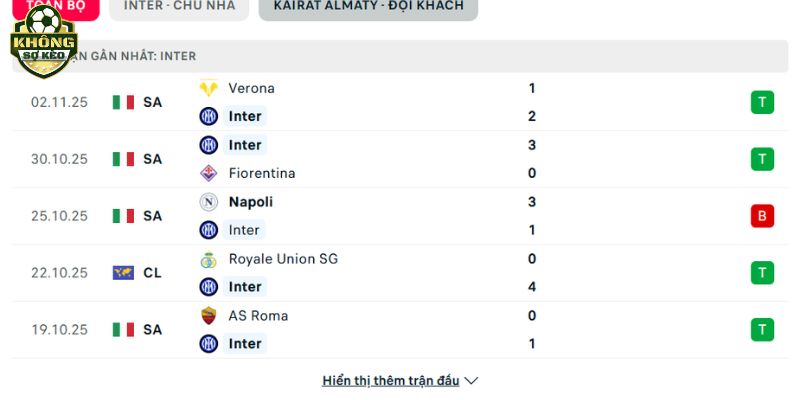Click the 19.10.25 AS Roma match row

pyautogui.click(x=400, y=330)
